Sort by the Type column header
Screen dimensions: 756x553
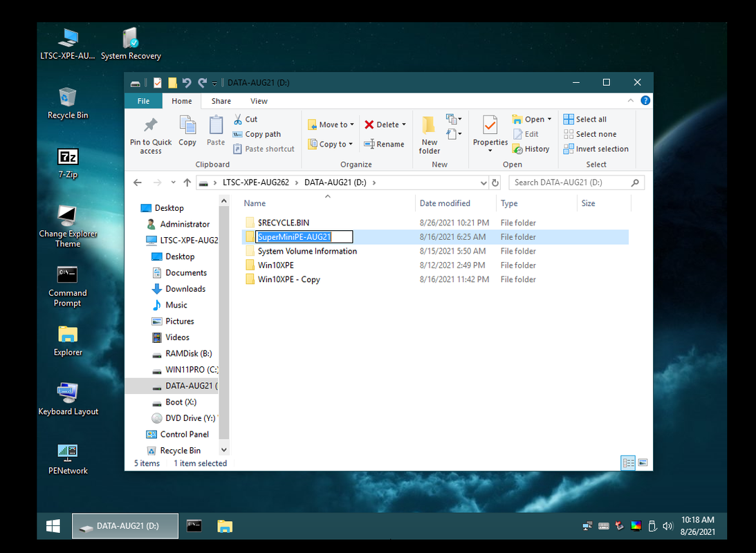coord(536,203)
